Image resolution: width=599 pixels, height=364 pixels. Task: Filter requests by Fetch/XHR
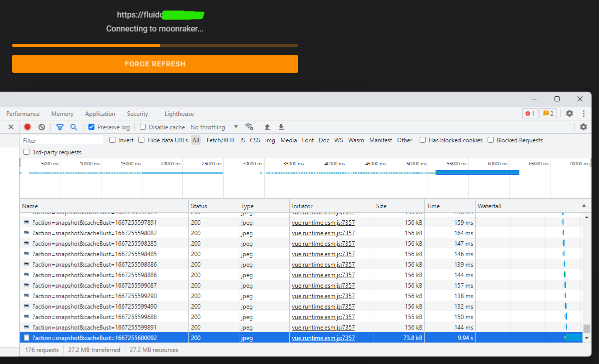[220, 140]
